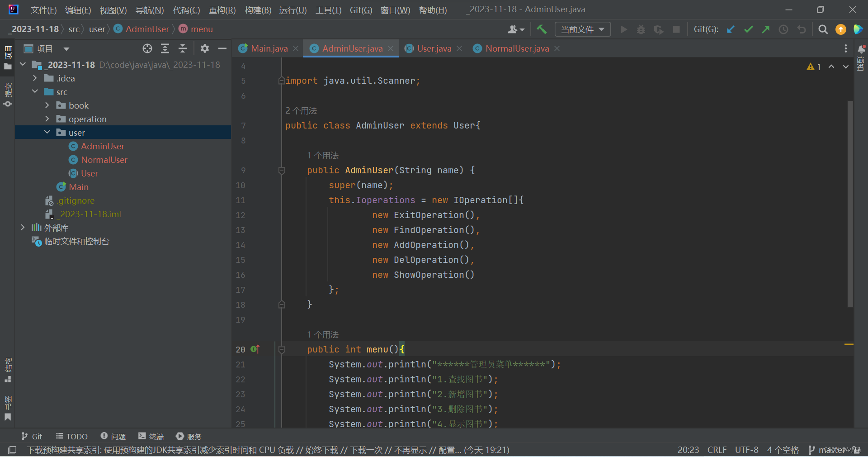
Task: Fold the AdminUser constructor at line 9
Action: [282, 171]
